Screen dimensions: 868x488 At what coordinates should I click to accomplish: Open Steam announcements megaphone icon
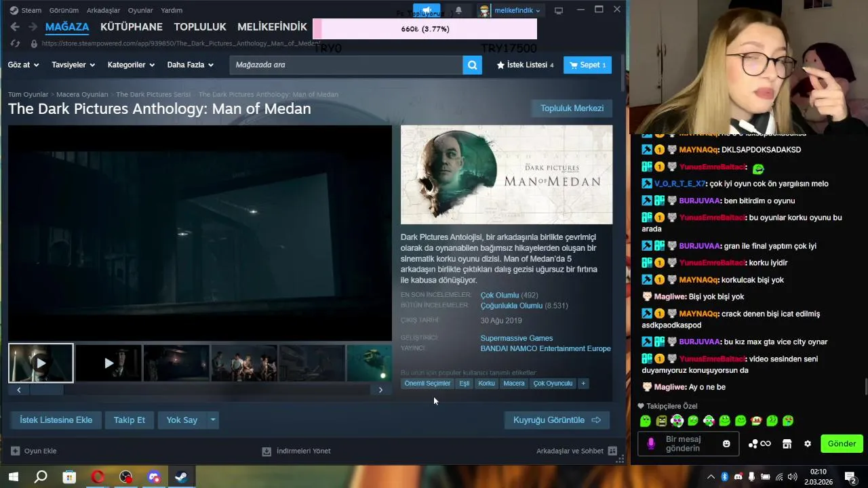[427, 11]
